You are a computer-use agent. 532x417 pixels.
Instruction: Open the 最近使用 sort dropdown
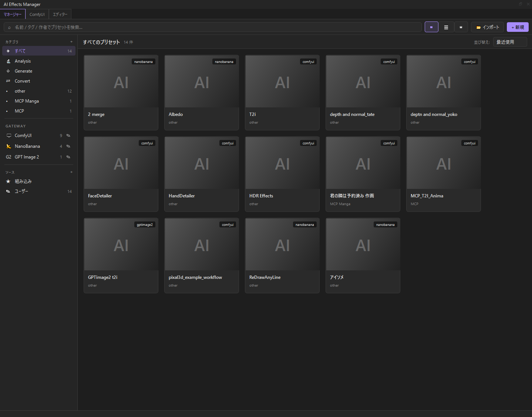point(510,42)
